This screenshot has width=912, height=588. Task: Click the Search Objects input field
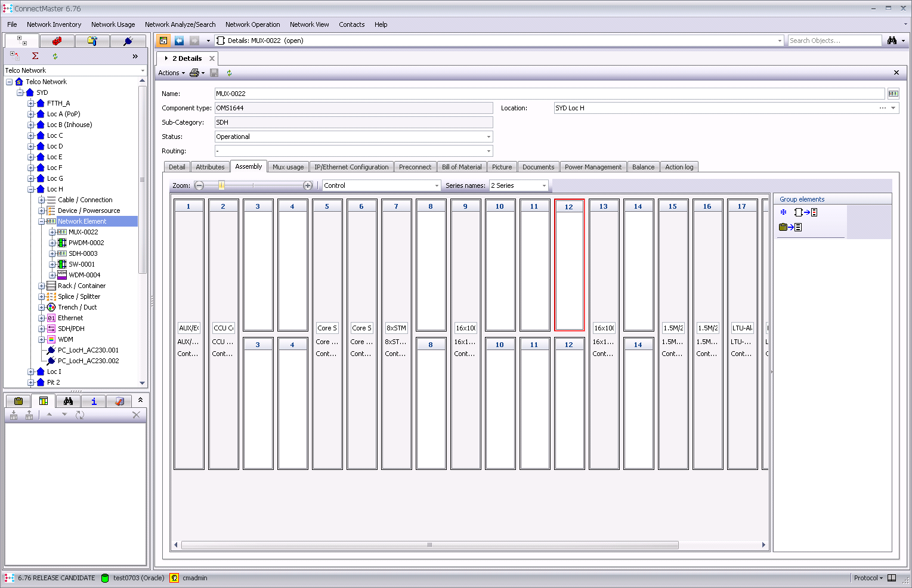point(834,41)
